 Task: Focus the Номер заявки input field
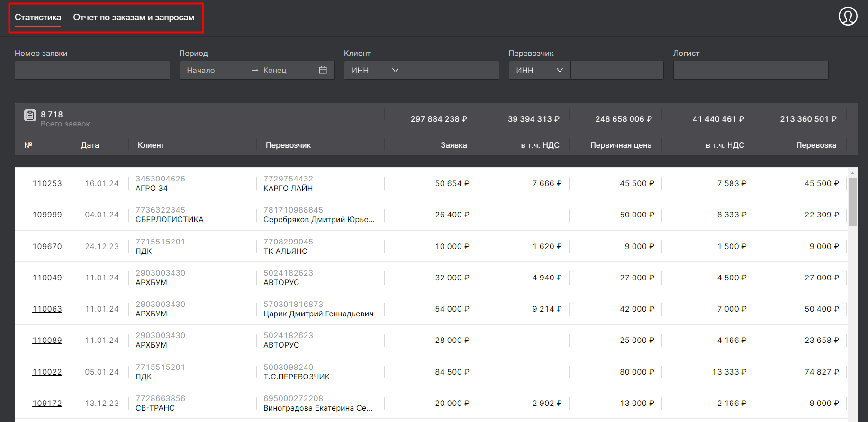[92, 70]
